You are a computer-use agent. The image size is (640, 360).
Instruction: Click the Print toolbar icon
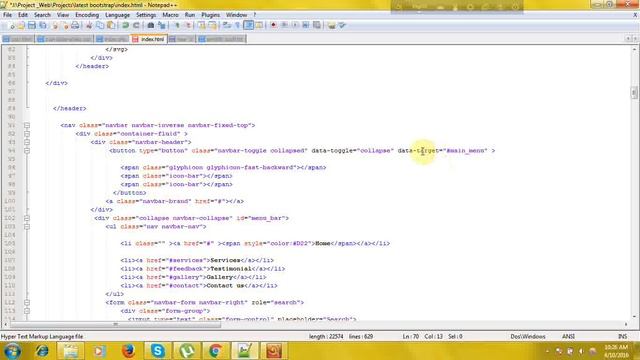[x=75, y=25]
